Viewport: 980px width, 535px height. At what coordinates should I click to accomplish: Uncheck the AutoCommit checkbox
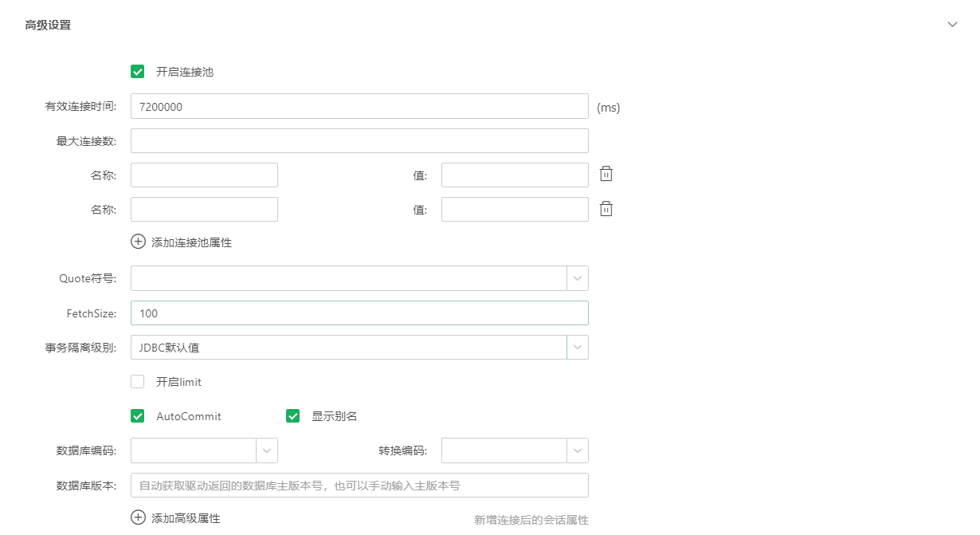coord(138,416)
